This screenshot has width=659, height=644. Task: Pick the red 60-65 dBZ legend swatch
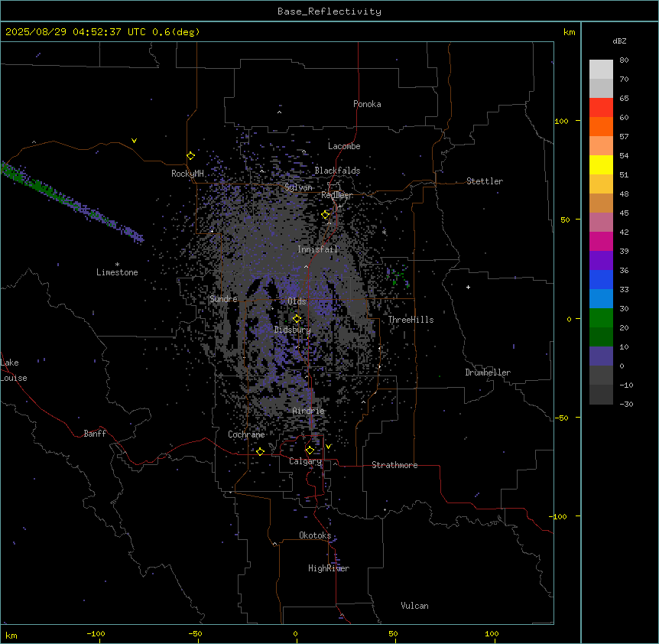pos(601,108)
